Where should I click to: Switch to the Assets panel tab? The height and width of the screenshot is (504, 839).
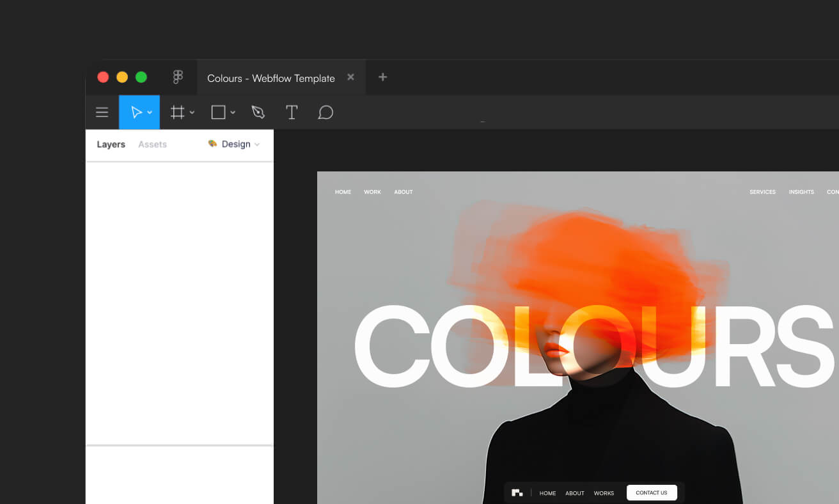pos(152,145)
